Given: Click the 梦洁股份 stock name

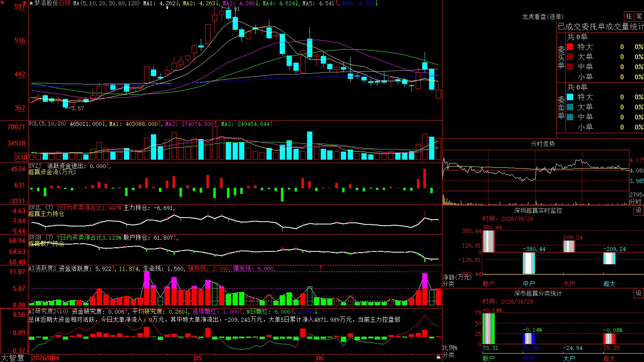Looking at the screenshot, I should coord(46,3).
